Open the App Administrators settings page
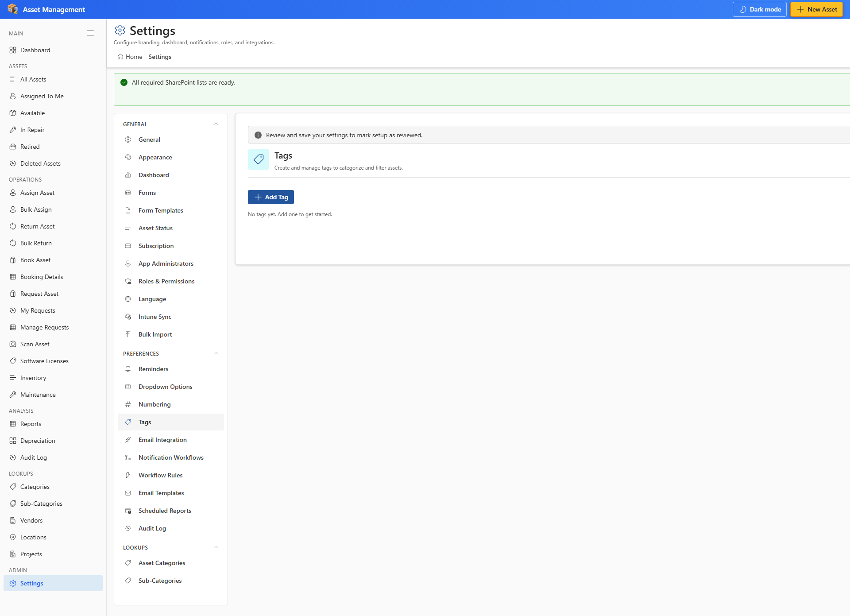This screenshot has height=616, width=850. (171, 263)
